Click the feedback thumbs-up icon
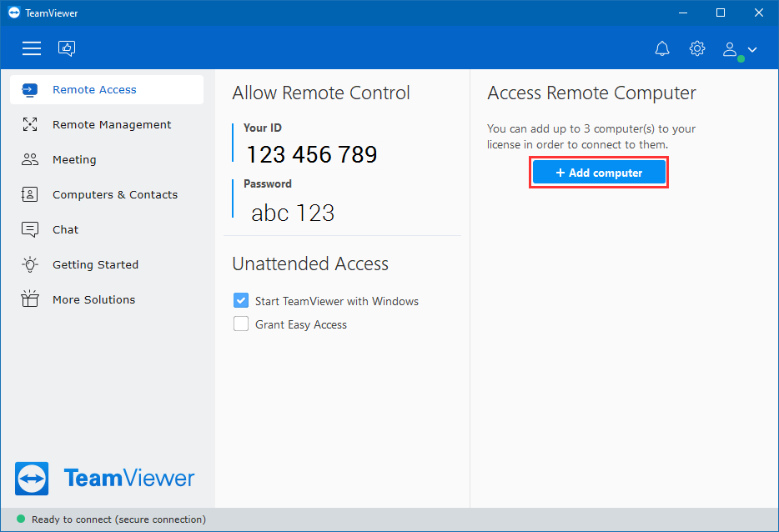The image size is (779, 532). pos(67,48)
